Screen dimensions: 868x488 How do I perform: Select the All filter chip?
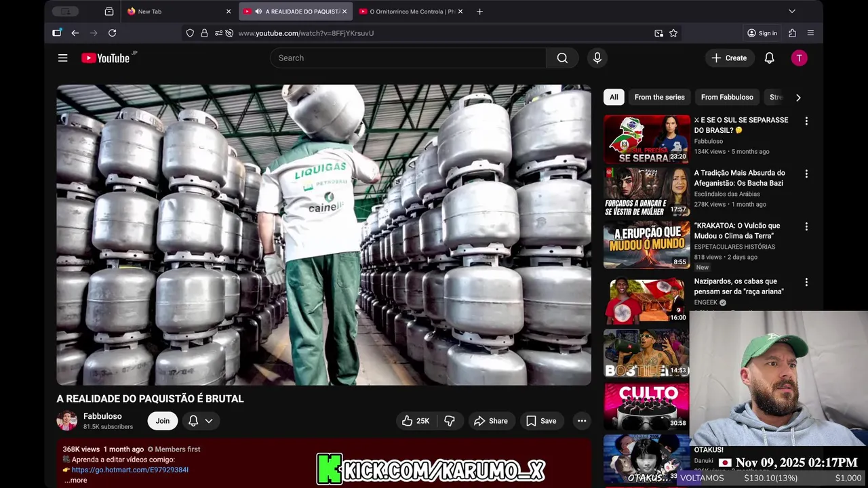point(614,98)
